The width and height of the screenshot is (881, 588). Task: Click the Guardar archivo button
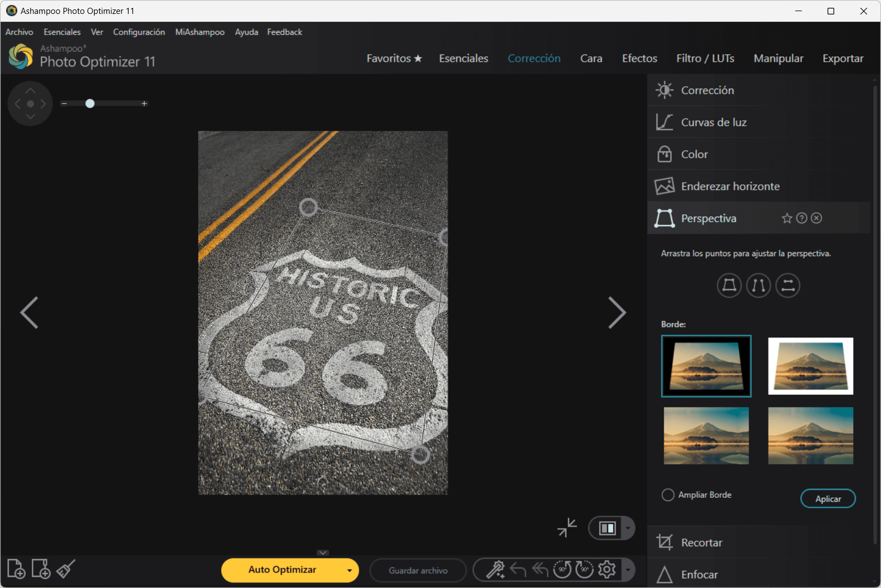(x=418, y=571)
